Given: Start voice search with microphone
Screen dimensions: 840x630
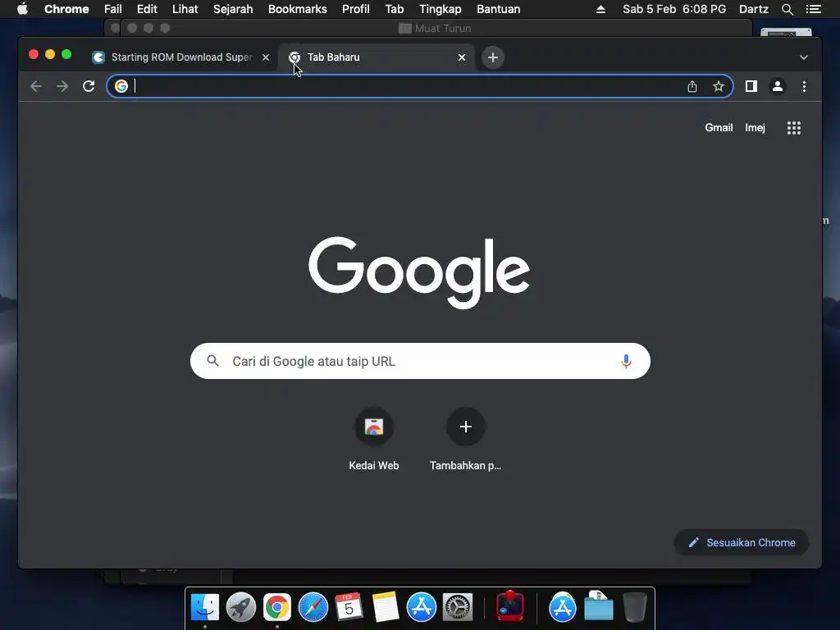Looking at the screenshot, I should (x=626, y=361).
